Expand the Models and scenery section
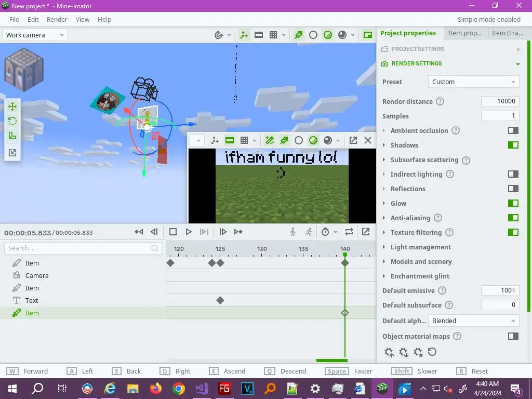This screenshot has width=532, height=399. tap(384, 261)
